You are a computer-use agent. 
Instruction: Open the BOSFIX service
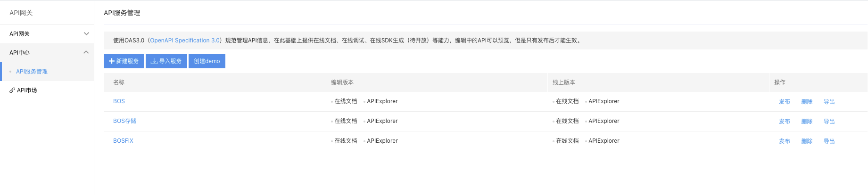(x=123, y=141)
